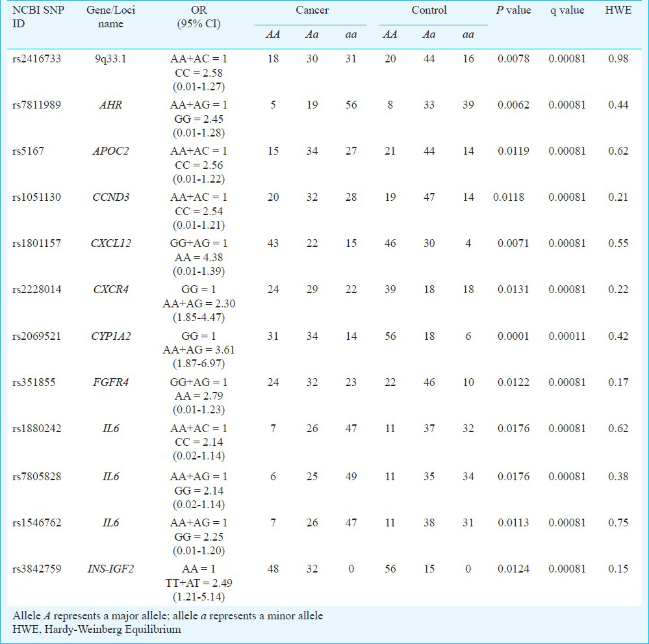This screenshot has width=649, height=644.
Task: Select the HWE value 0.55
Action: click(618, 243)
